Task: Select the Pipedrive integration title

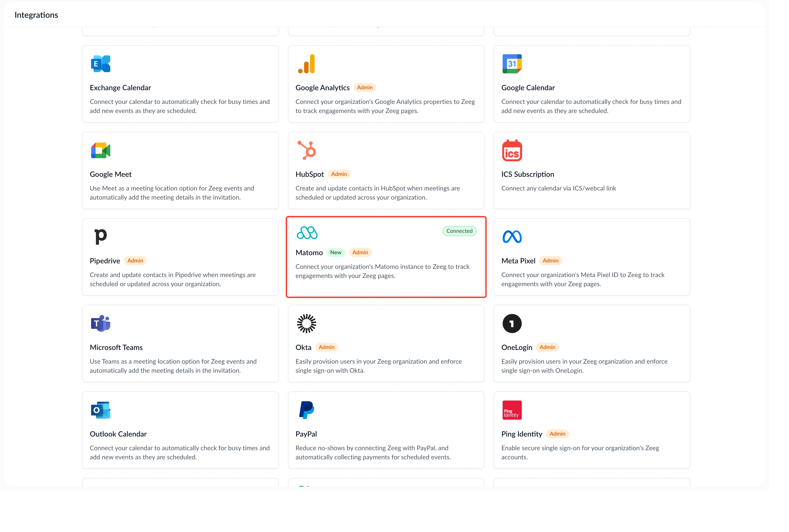Action: click(105, 261)
